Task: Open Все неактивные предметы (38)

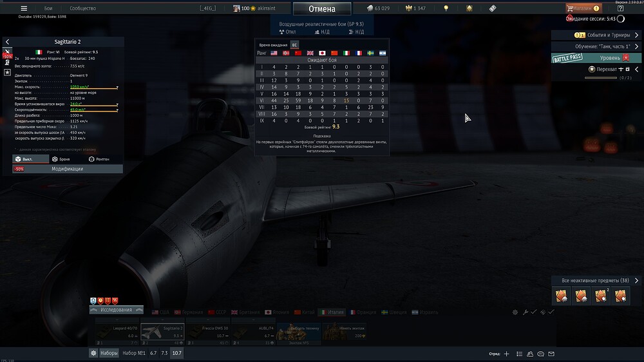Action: pos(596,280)
